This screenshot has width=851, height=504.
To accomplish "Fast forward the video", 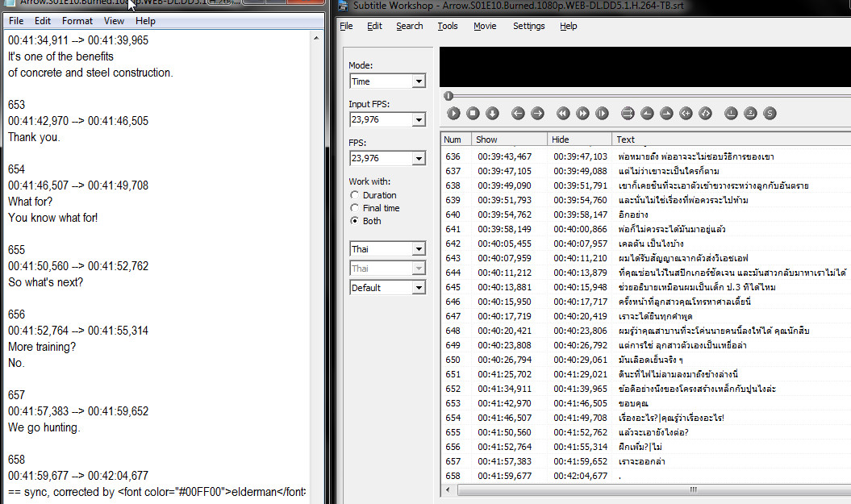I will 582,114.
